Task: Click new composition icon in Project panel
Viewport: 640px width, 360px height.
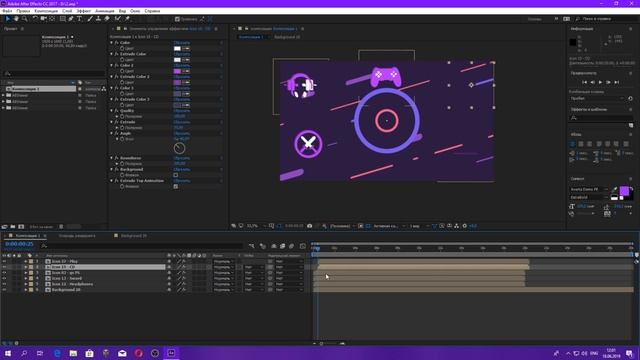Action: pyautogui.click(x=21, y=227)
